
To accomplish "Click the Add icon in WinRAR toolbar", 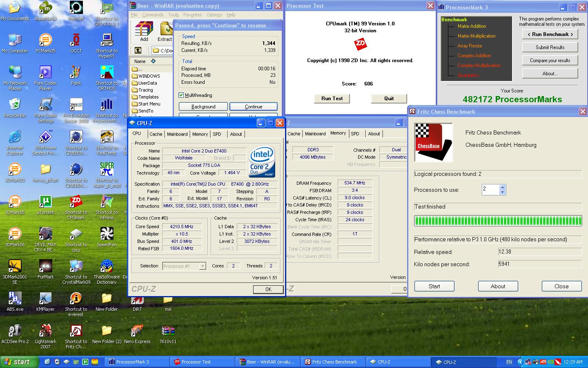I will (x=144, y=31).
